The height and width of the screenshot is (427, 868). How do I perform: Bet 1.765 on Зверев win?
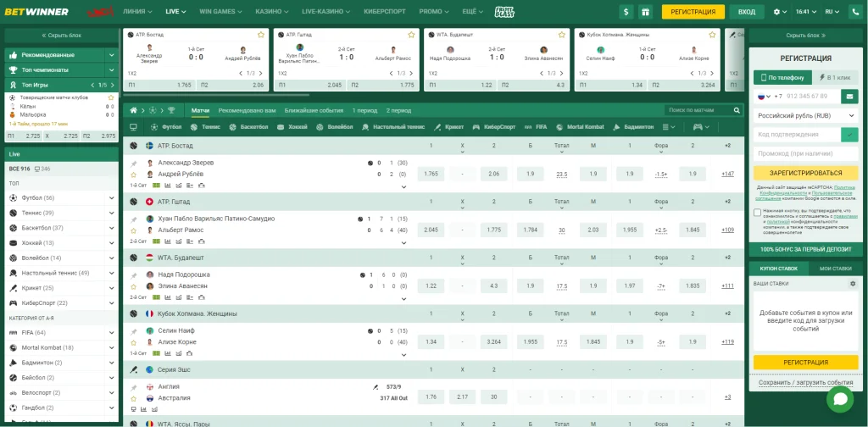pos(431,175)
